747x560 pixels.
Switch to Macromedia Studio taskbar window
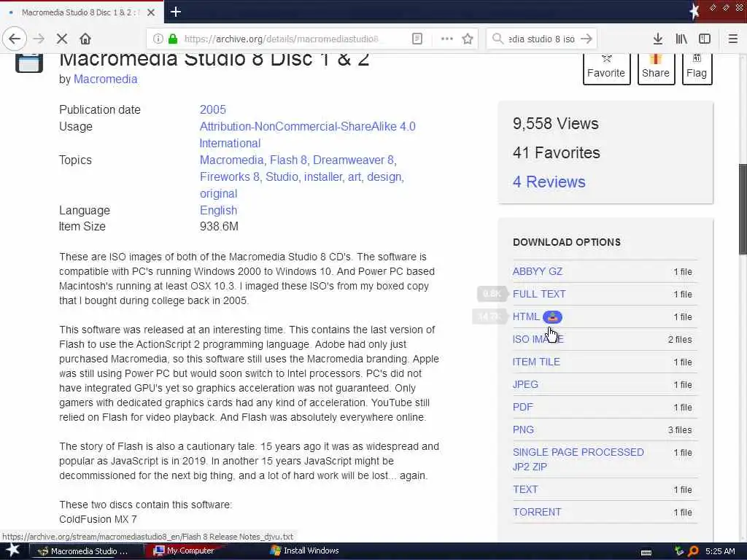[x=86, y=551]
